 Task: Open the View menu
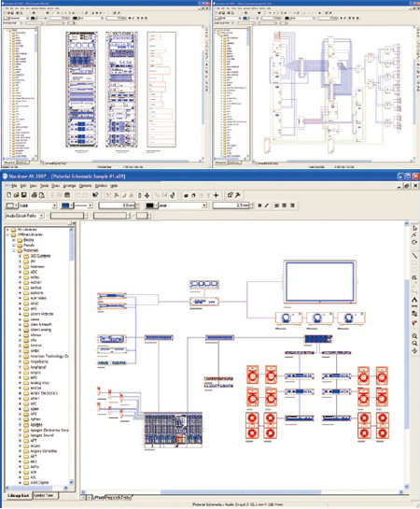point(33,186)
